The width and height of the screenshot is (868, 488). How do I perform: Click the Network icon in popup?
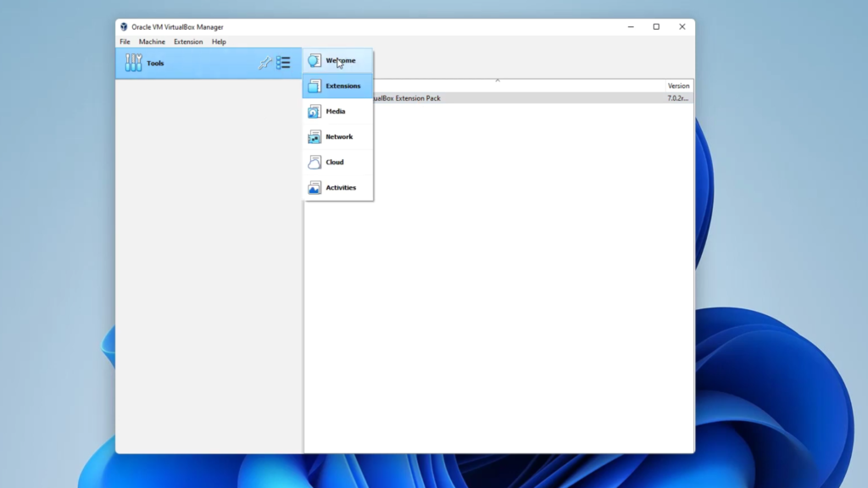[x=314, y=136]
